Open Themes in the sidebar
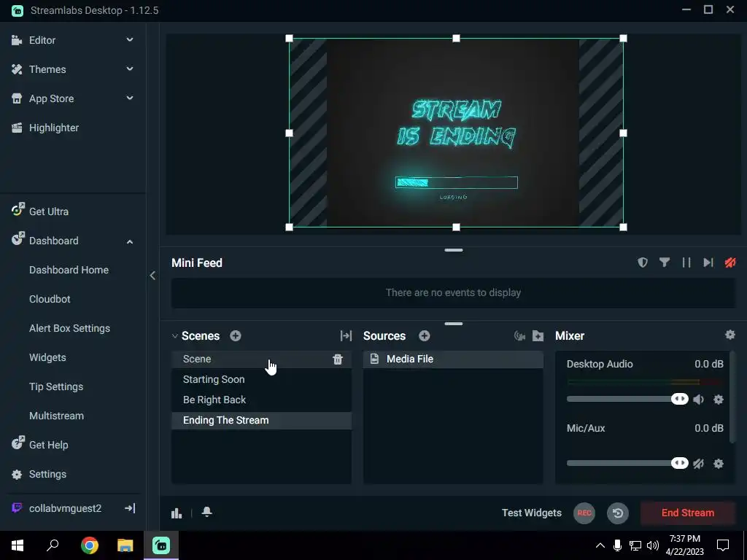 point(47,69)
